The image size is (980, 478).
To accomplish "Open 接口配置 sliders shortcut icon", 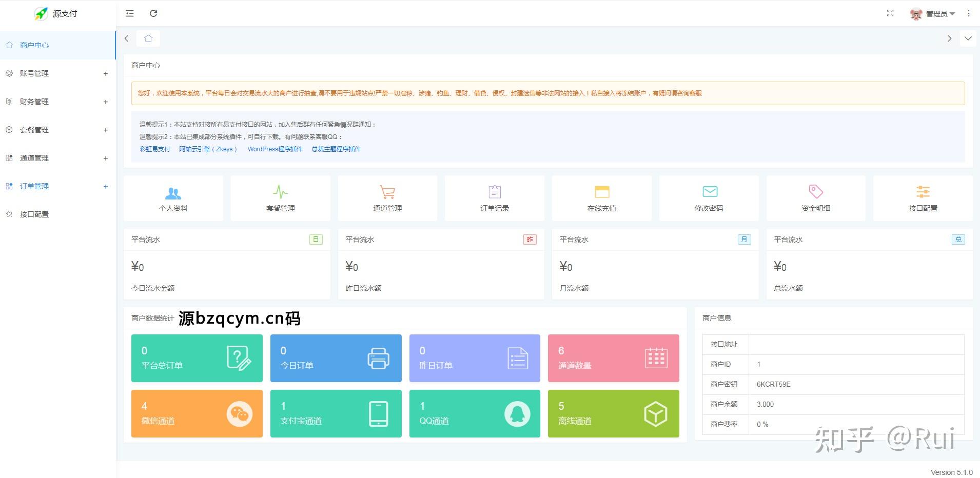I will pos(923,192).
